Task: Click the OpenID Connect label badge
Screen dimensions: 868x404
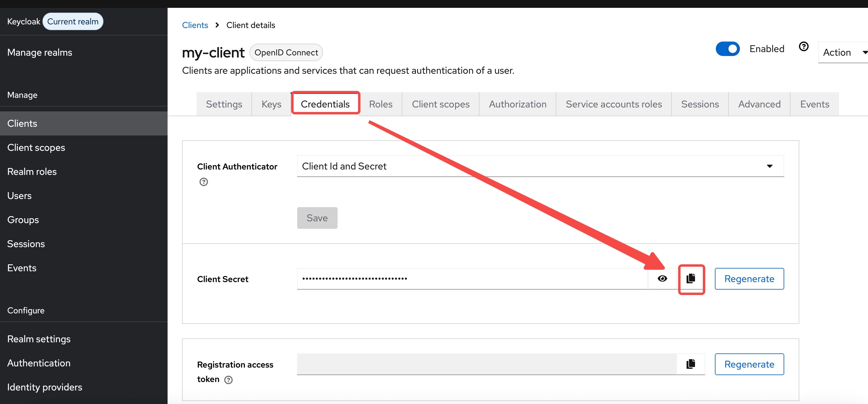Action: click(286, 52)
